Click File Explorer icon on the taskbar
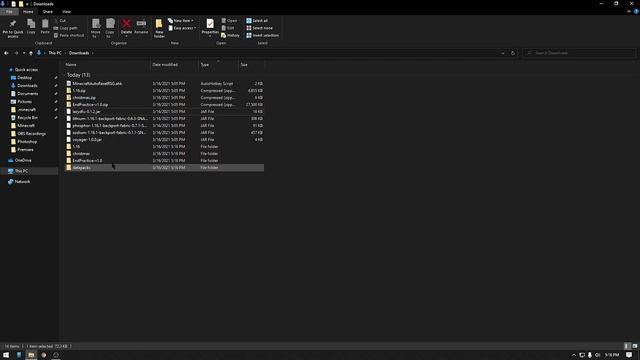640x360 pixels. point(31,355)
